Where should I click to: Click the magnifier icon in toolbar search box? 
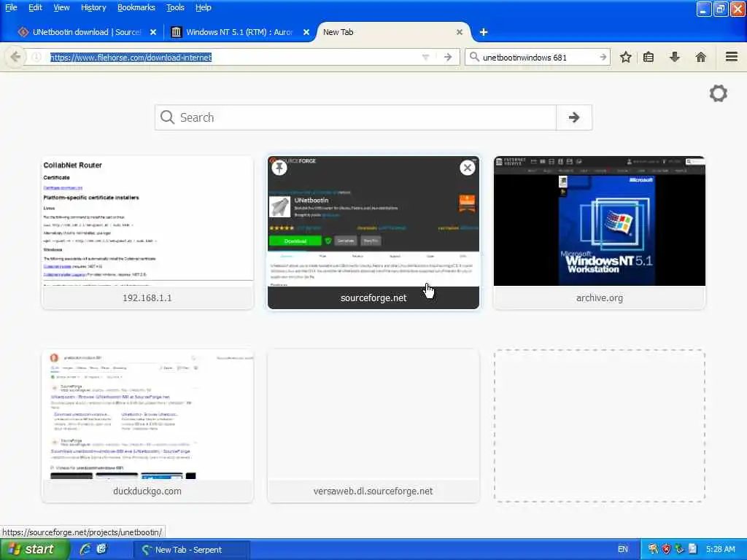474,57
